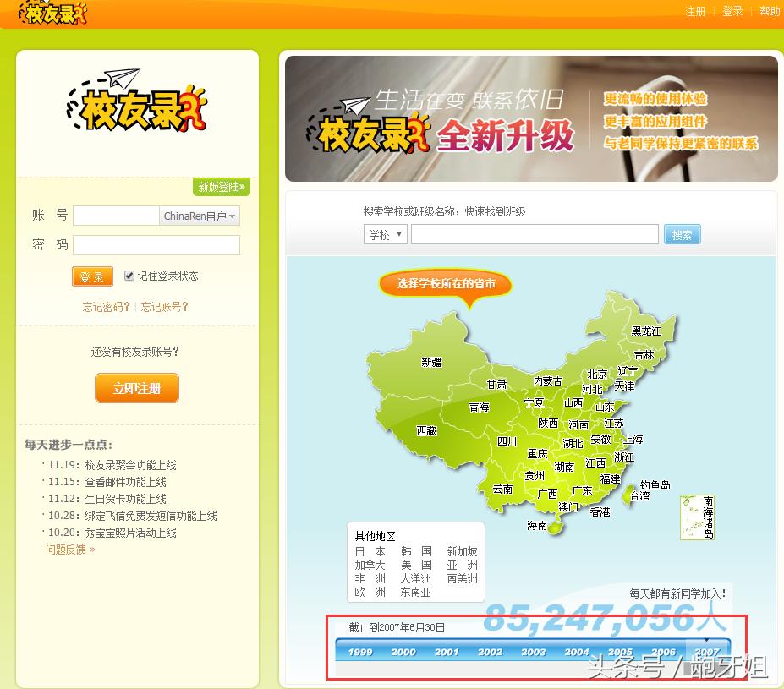Screen dimensions: 784x689
Task: Click the 全新升级 banner image
Action: [530, 117]
